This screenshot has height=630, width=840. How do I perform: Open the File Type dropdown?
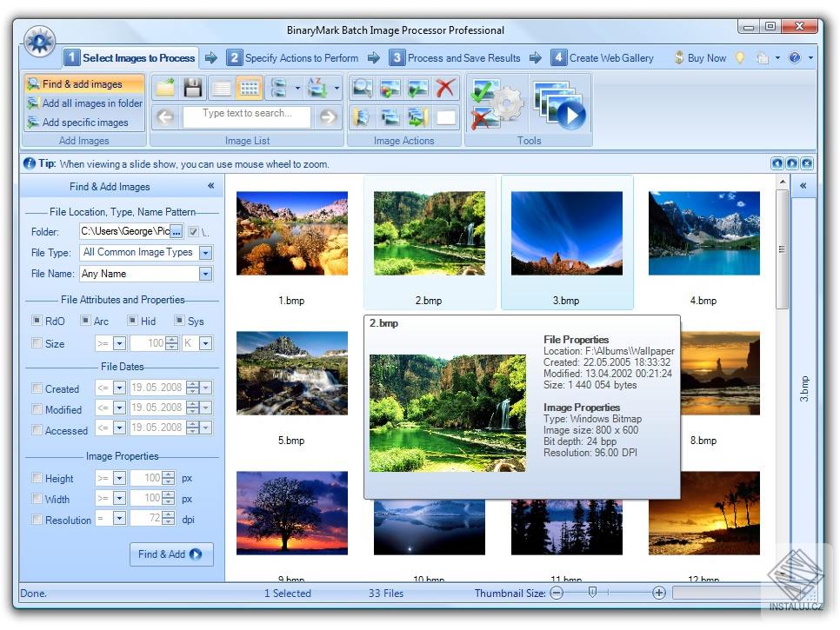pyautogui.click(x=206, y=252)
